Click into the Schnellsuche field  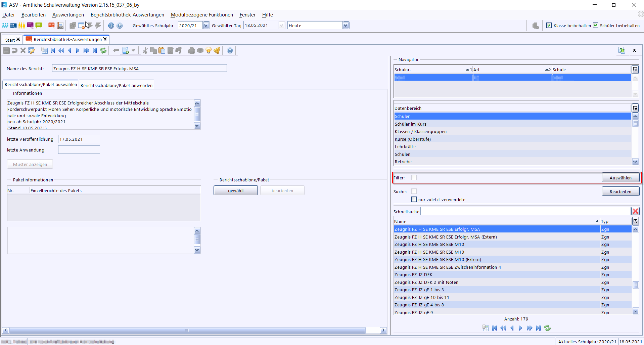(x=526, y=211)
